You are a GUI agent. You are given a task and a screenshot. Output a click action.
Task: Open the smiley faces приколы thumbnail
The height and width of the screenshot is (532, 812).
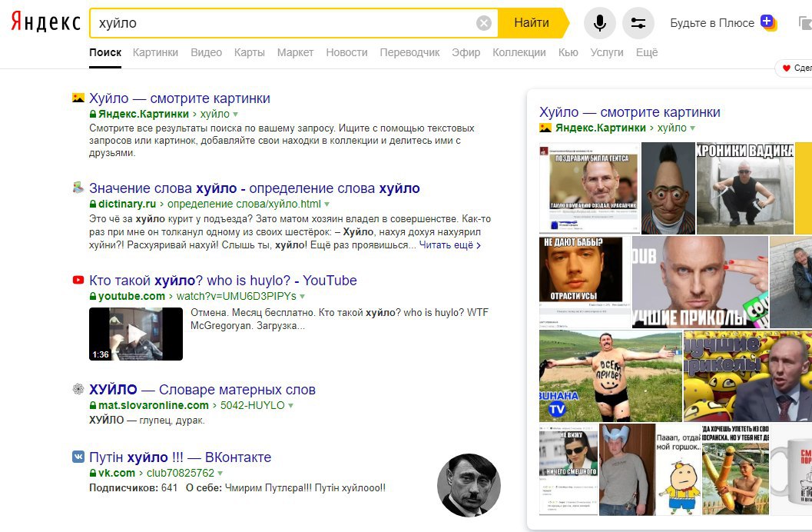(747, 376)
